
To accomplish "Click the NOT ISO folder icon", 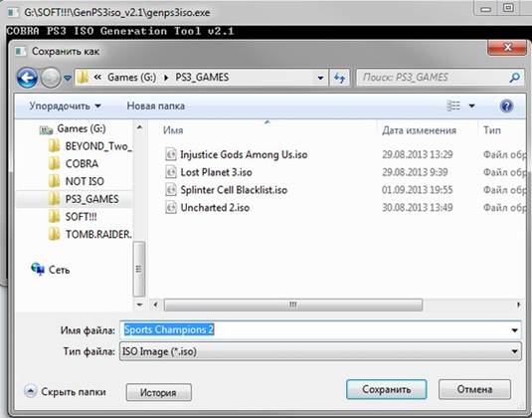I will click(x=54, y=181).
